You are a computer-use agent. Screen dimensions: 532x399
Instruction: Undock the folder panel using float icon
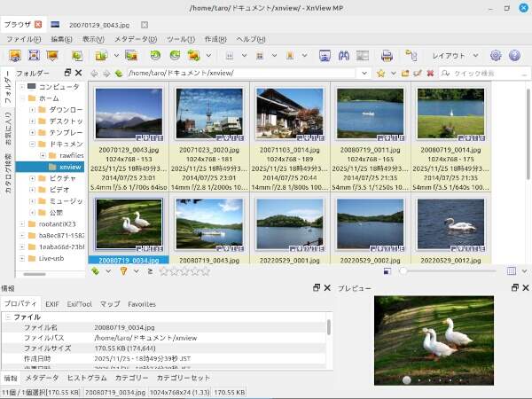pos(66,73)
